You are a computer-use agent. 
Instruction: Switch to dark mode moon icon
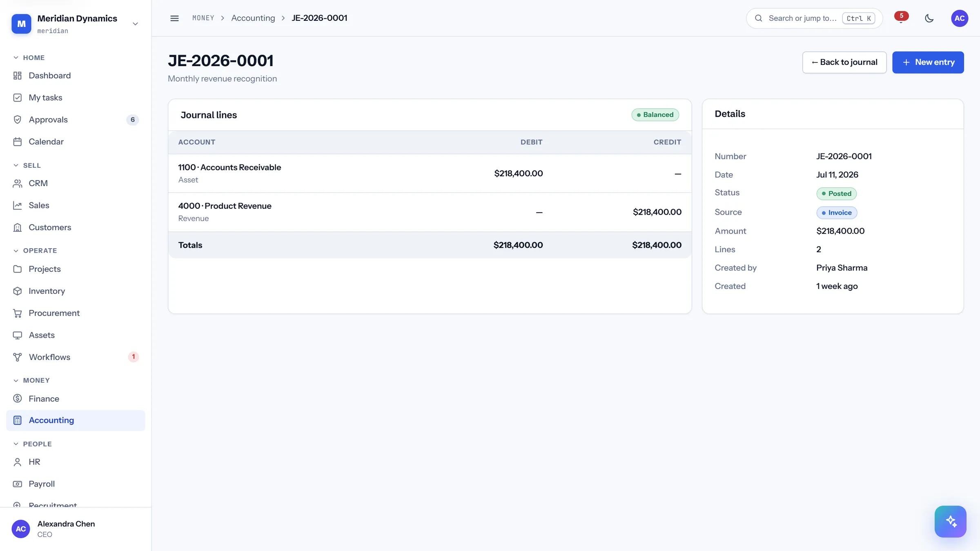coord(929,18)
